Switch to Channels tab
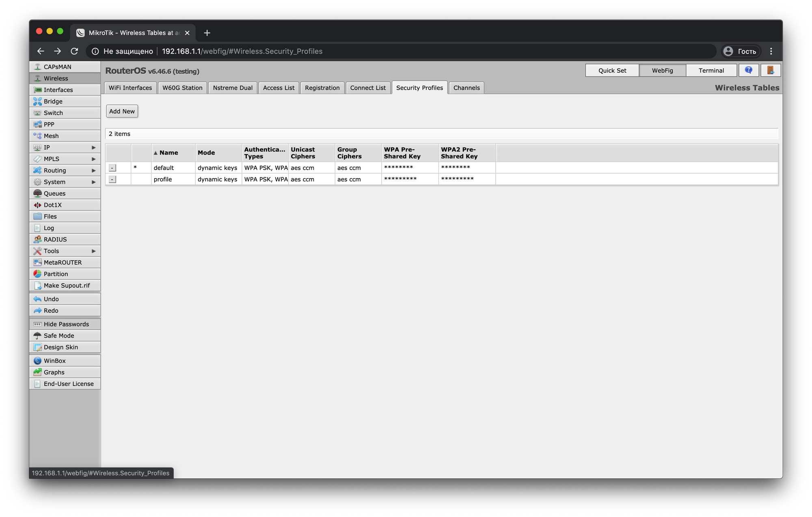The image size is (812, 517). pos(466,88)
